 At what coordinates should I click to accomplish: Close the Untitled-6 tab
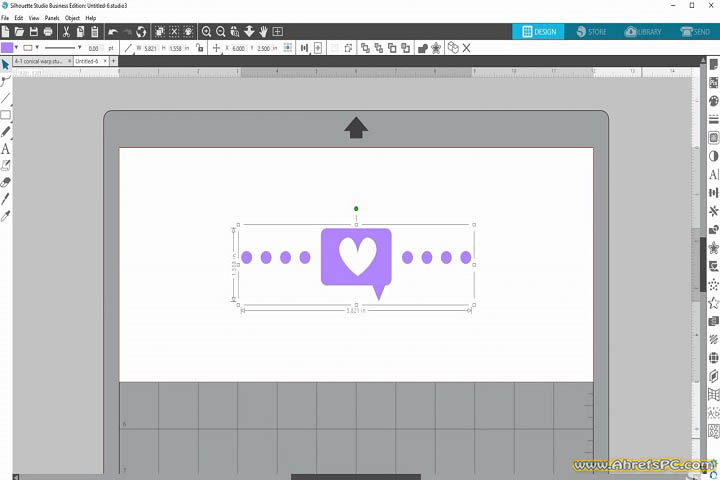(x=105, y=61)
